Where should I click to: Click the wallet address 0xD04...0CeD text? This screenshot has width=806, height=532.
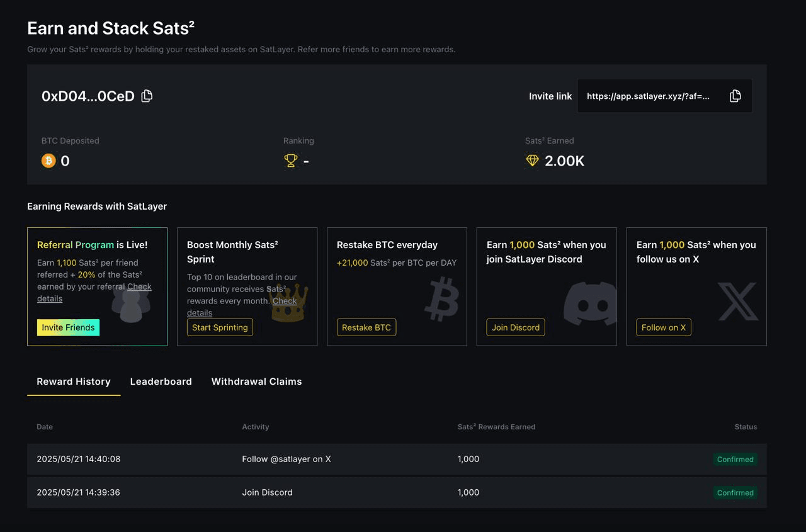pos(88,96)
